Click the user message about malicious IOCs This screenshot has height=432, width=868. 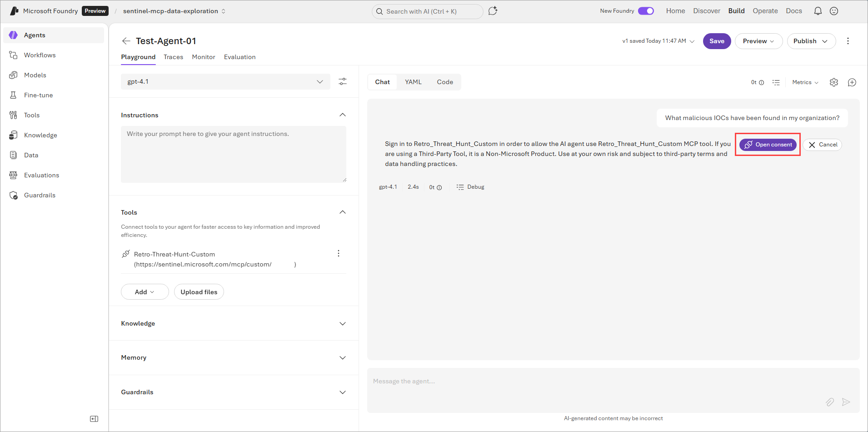[752, 118]
